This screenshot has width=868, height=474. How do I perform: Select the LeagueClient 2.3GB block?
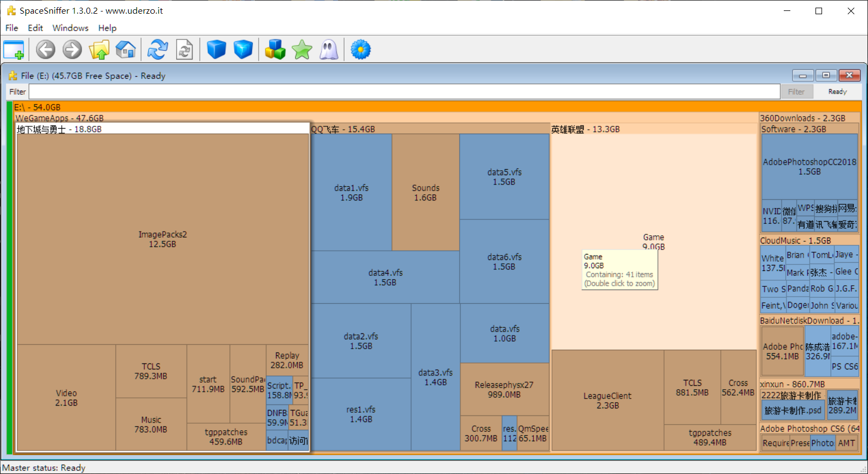tap(608, 401)
